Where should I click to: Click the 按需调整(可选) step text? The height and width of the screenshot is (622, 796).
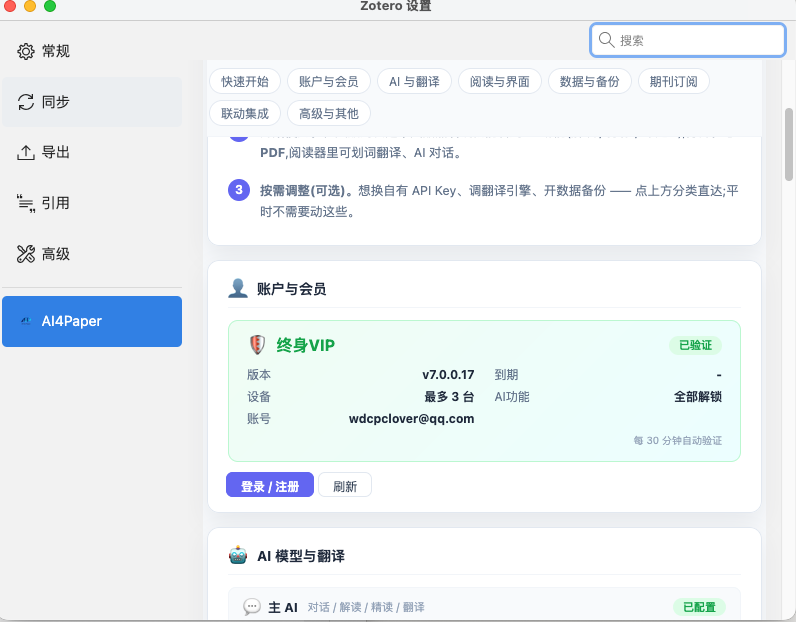click(306, 191)
